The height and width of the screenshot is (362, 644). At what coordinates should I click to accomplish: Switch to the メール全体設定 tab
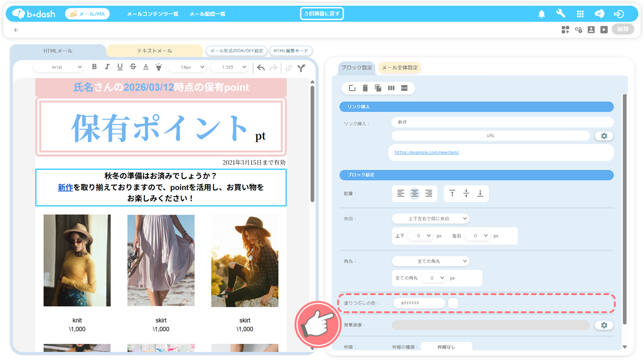tap(400, 68)
